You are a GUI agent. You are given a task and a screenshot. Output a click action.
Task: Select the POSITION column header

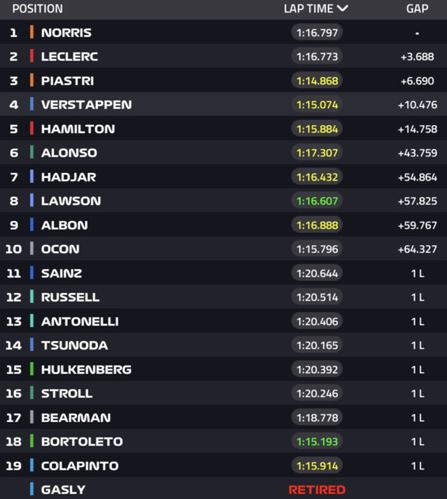[37, 9]
